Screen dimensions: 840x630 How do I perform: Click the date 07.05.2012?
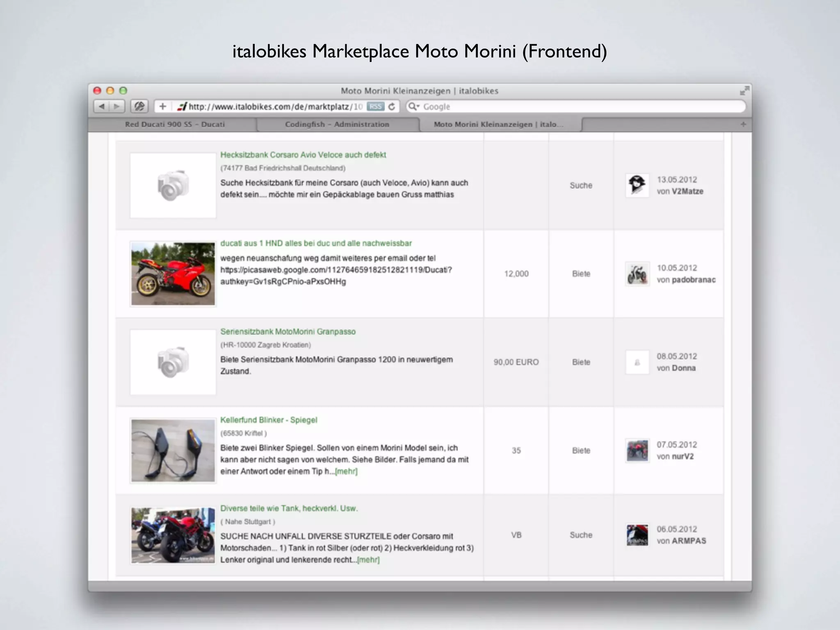677,445
